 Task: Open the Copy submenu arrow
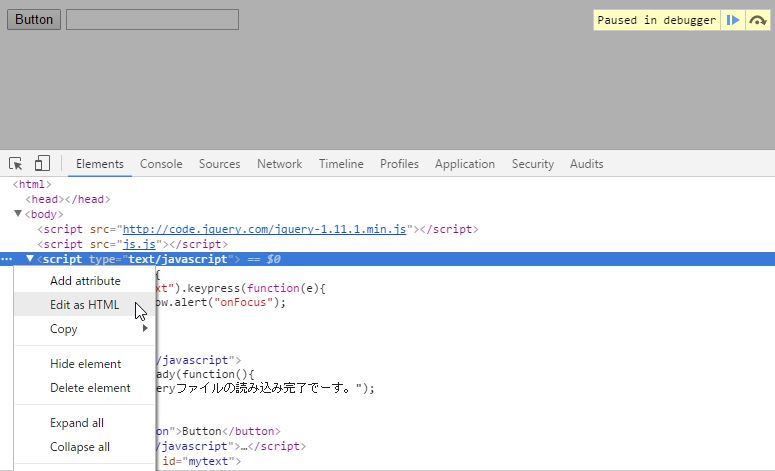(145, 328)
